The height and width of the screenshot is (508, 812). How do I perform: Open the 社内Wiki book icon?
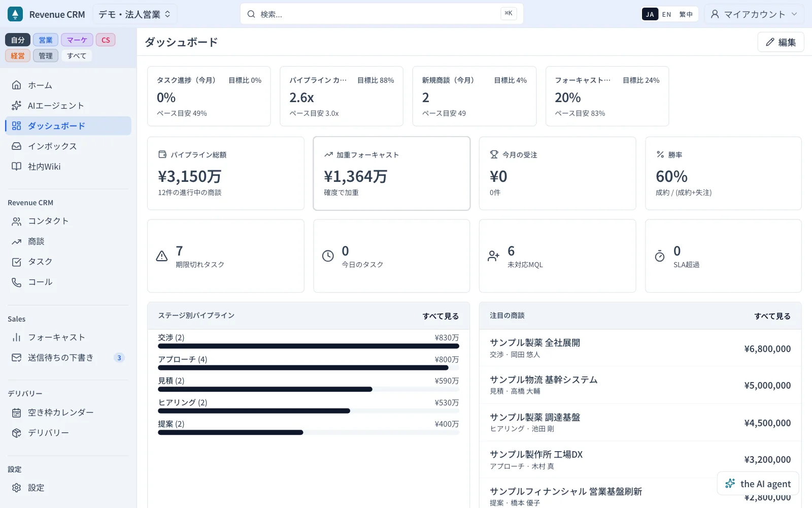click(x=17, y=167)
